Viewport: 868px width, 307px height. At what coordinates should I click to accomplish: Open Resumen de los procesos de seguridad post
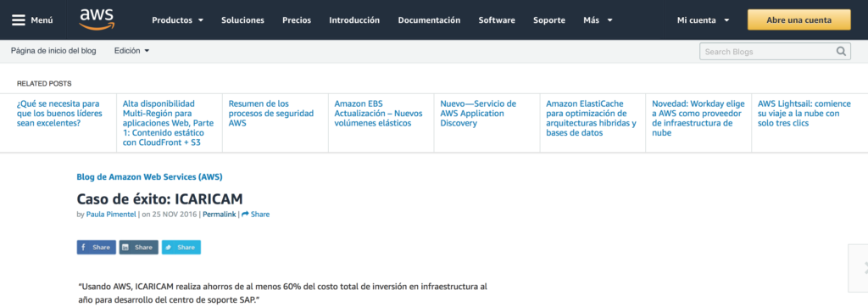pyautogui.click(x=271, y=113)
